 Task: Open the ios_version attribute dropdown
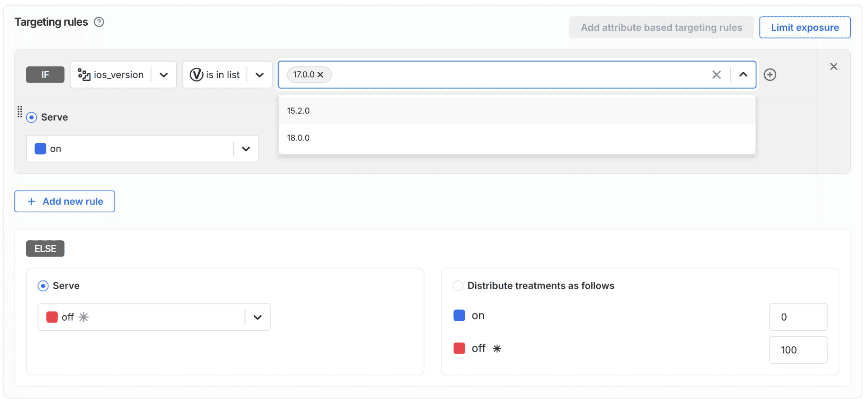click(x=164, y=75)
